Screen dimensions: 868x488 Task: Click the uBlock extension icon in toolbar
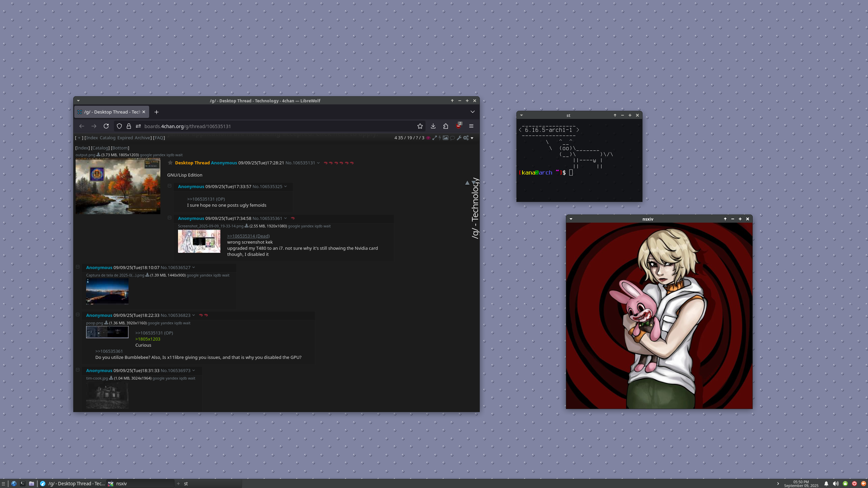click(x=458, y=126)
